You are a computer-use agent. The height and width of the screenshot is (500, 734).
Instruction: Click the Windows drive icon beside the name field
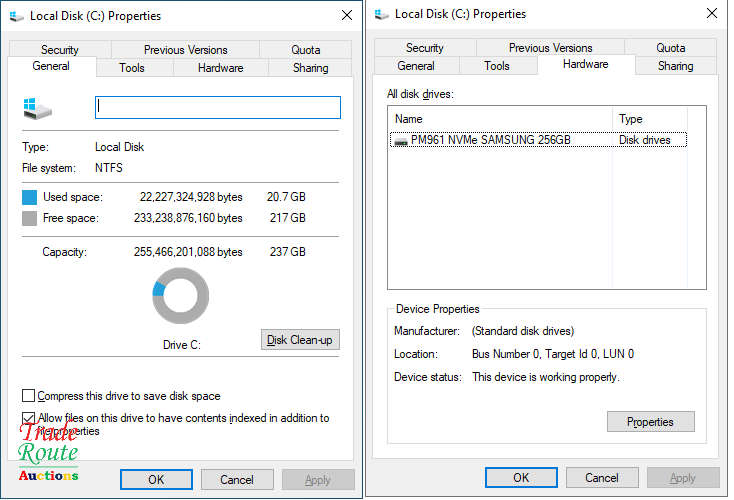(x=37, y=108)
